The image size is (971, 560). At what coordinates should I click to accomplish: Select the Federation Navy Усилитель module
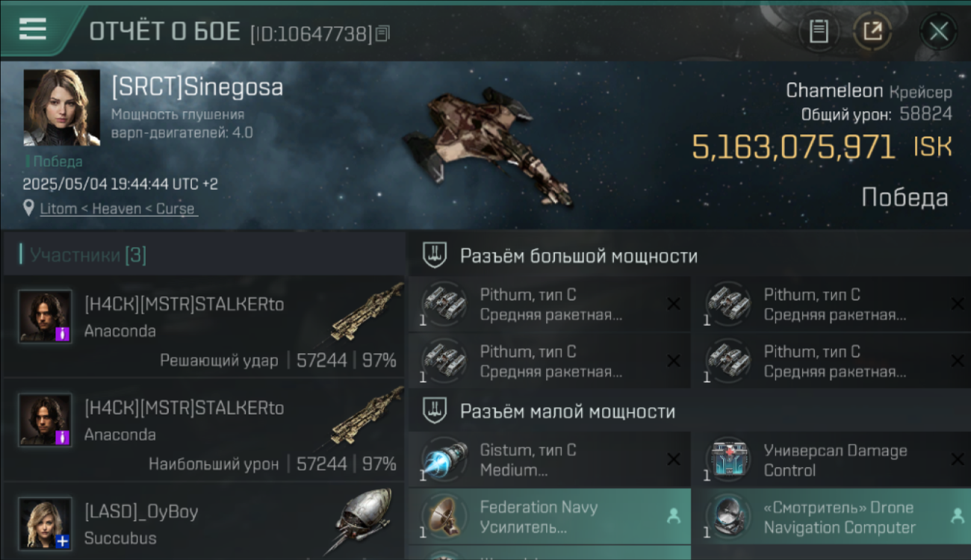pos(550,517)
